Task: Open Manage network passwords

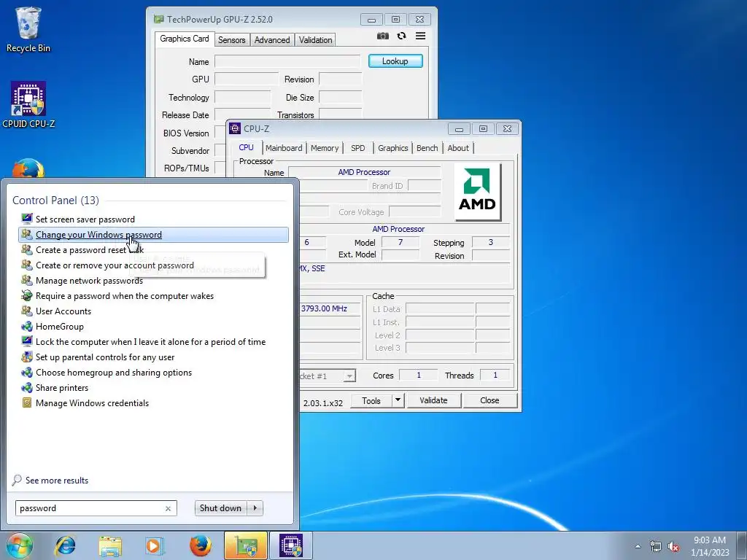Action: (x=90, y=281)
